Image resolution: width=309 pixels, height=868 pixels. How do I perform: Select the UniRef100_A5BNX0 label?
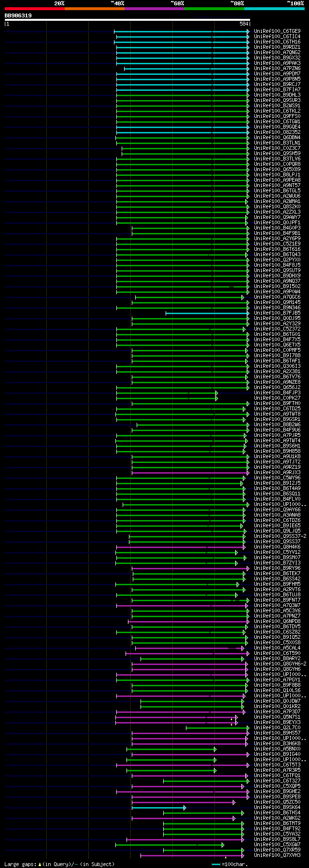tap(277, 749)
